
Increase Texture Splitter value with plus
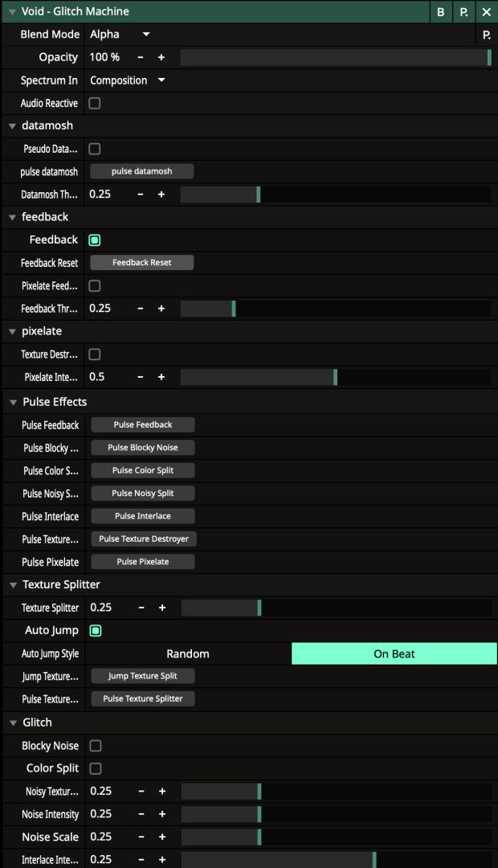[x=162, y=608]
